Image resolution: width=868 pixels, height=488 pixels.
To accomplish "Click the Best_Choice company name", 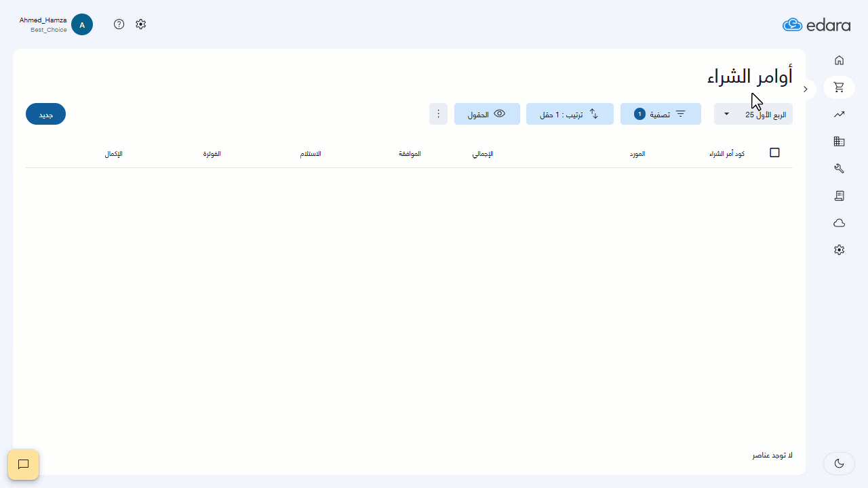I will (x=49, y=30).
